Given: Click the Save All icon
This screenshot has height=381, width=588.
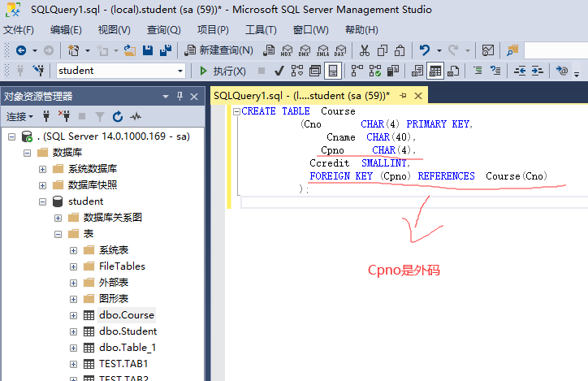Looking at the screenshot, I should click(x=166, y=50).
